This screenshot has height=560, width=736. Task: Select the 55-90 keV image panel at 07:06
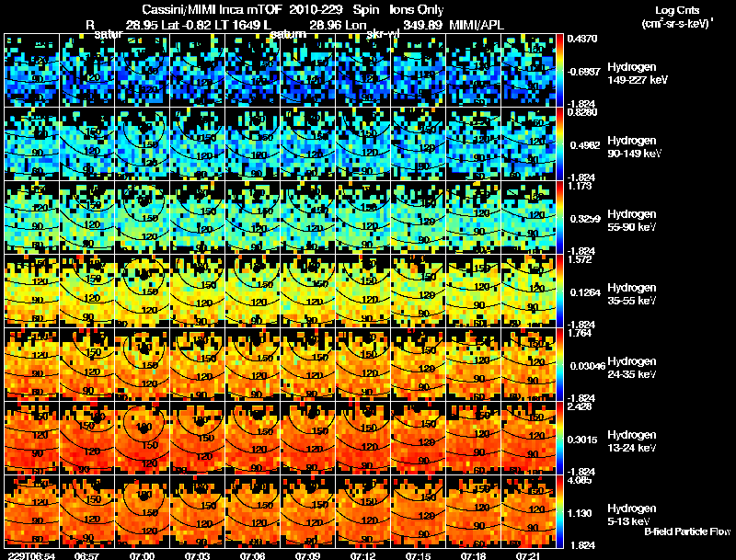point(252,217)
